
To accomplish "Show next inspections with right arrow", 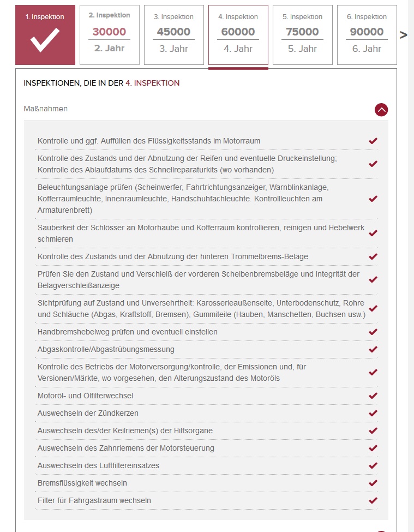I will tap(404, 35).
